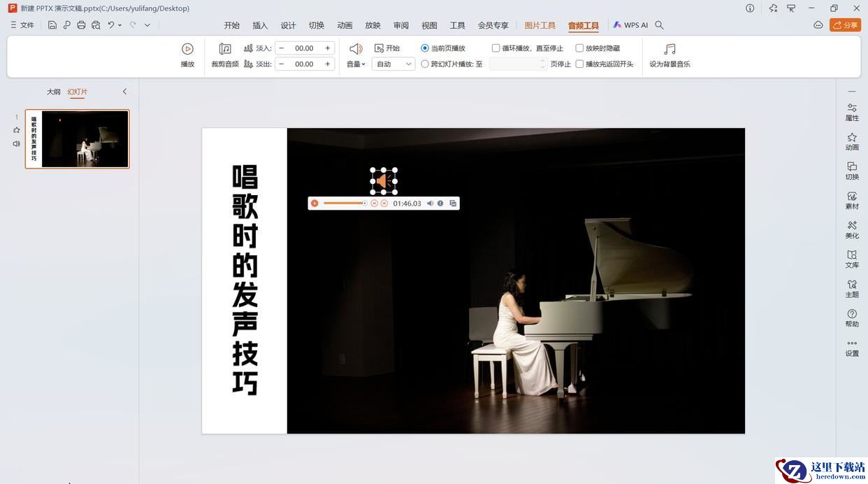Click the redo arrow icon
Screen dimensions: 868x484
[x=133, y=25]
